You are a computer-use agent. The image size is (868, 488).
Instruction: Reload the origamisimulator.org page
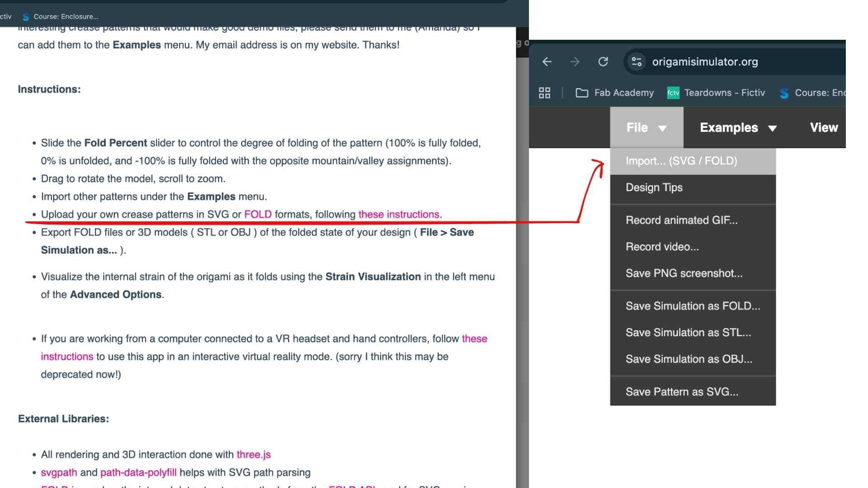[x=603, y=61]
